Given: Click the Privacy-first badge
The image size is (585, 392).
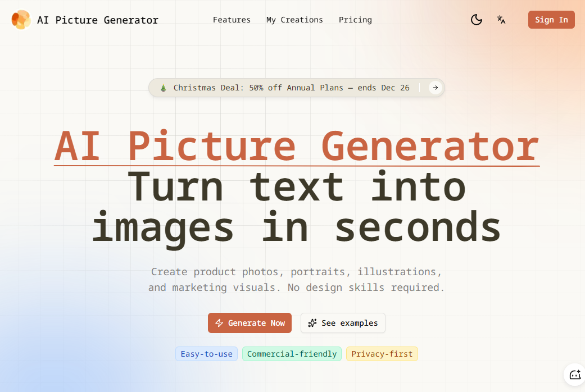Looking at the screenshot, I should click(x=382, y=354).
